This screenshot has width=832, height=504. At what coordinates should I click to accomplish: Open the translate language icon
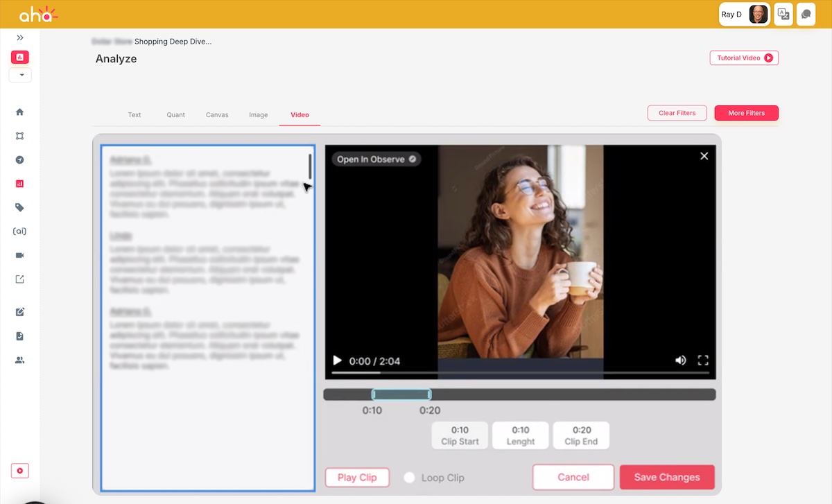tap(783, 15)
